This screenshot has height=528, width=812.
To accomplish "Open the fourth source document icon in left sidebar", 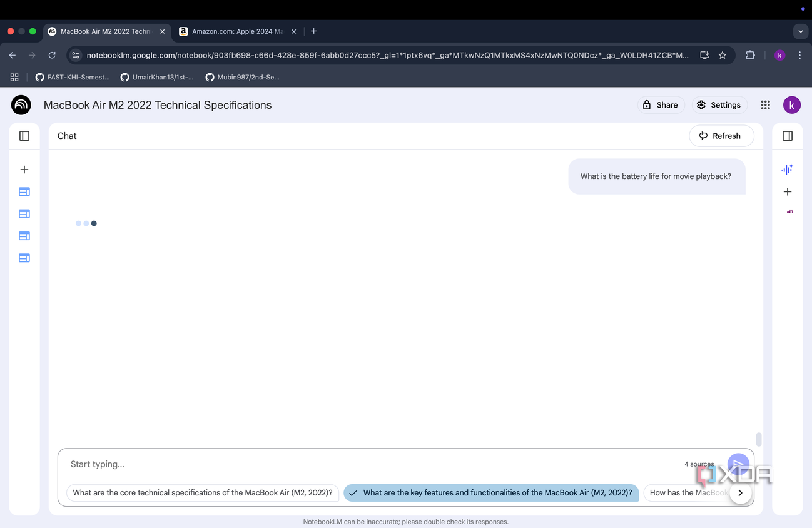I will tap(24, 258).
